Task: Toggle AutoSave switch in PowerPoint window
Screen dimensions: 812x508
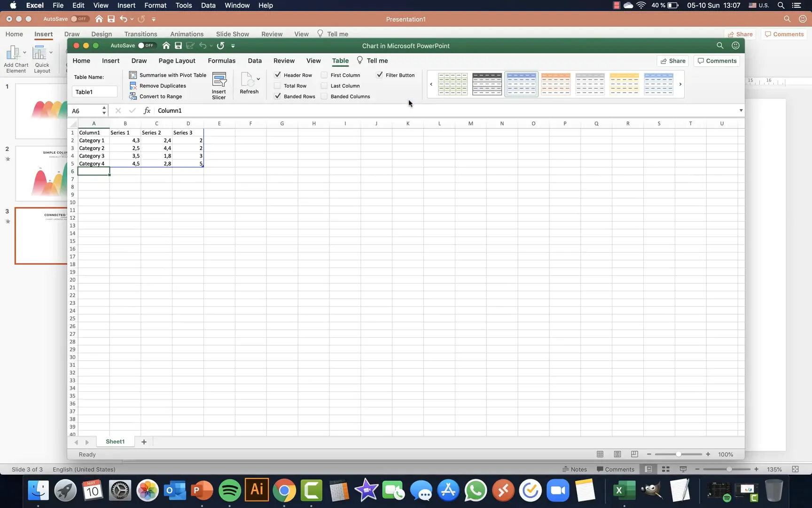Action: 80,19
